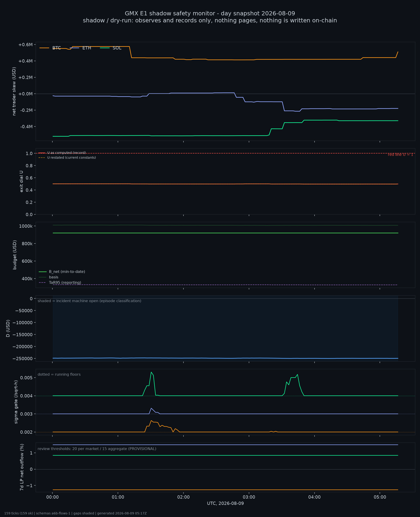Click the "shaded = incident machine open" note
The image size is (420, 517).
click(89, 301)
